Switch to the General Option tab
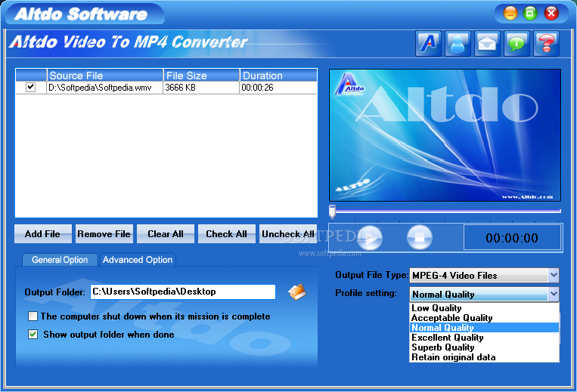This screenshot has height=392, width=577. click(60, 260)
